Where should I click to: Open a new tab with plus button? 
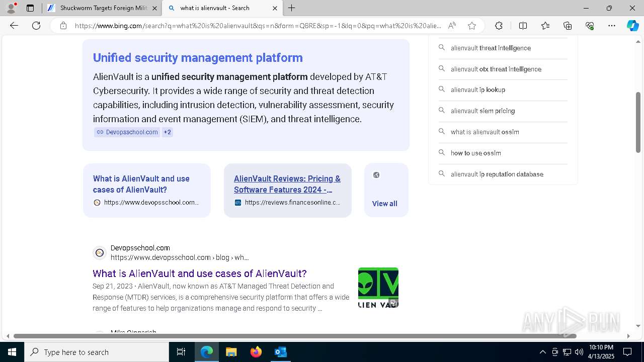tap(291, 8)
